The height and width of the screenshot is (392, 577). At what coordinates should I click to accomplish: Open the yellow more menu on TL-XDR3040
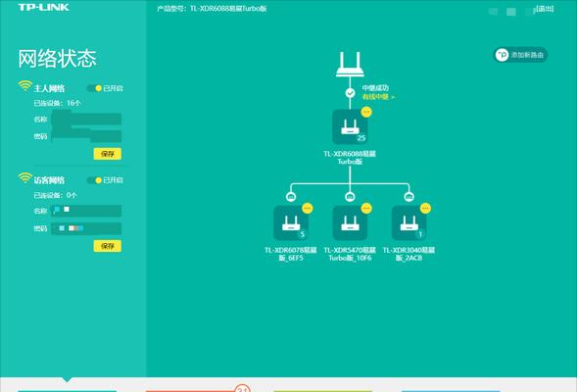point(425,209)
